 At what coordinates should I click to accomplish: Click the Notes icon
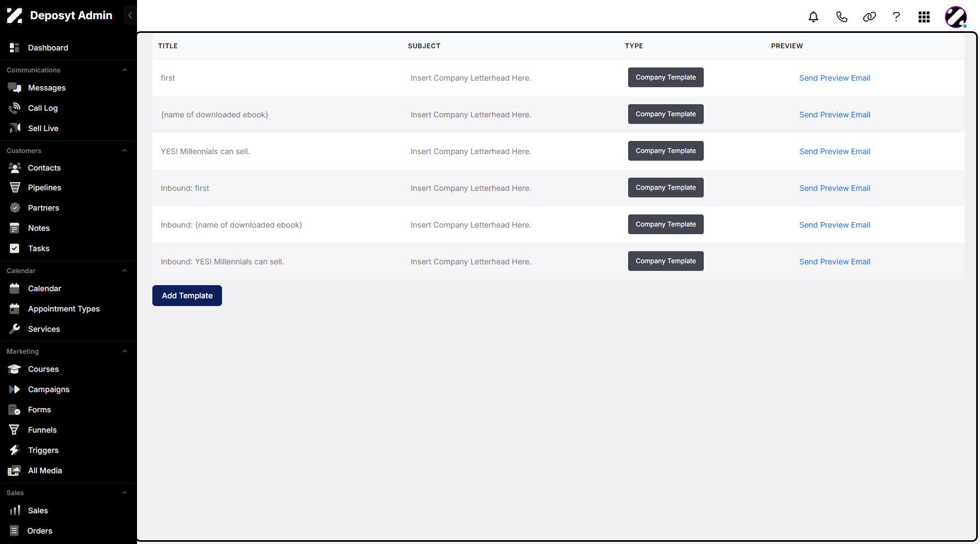click(x=15, y=228)
